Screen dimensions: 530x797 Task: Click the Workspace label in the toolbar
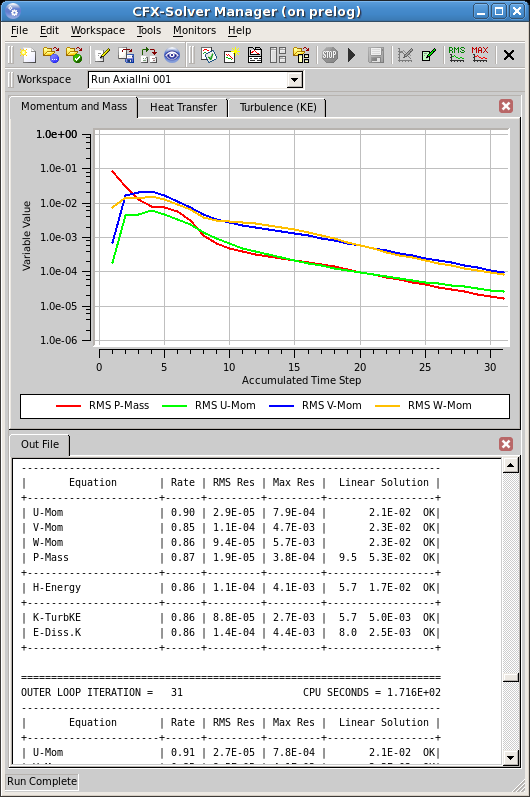[x=44, y=79]
